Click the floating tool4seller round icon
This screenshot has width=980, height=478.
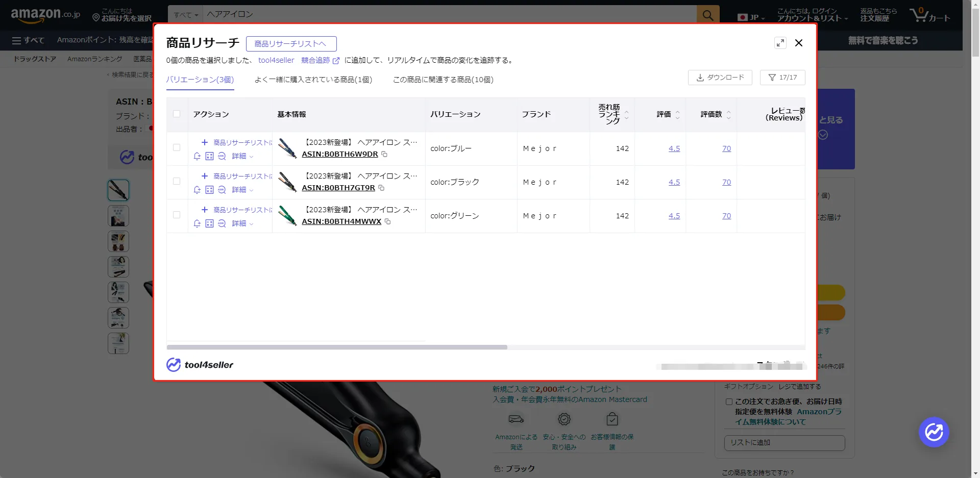tap(934, 432)
